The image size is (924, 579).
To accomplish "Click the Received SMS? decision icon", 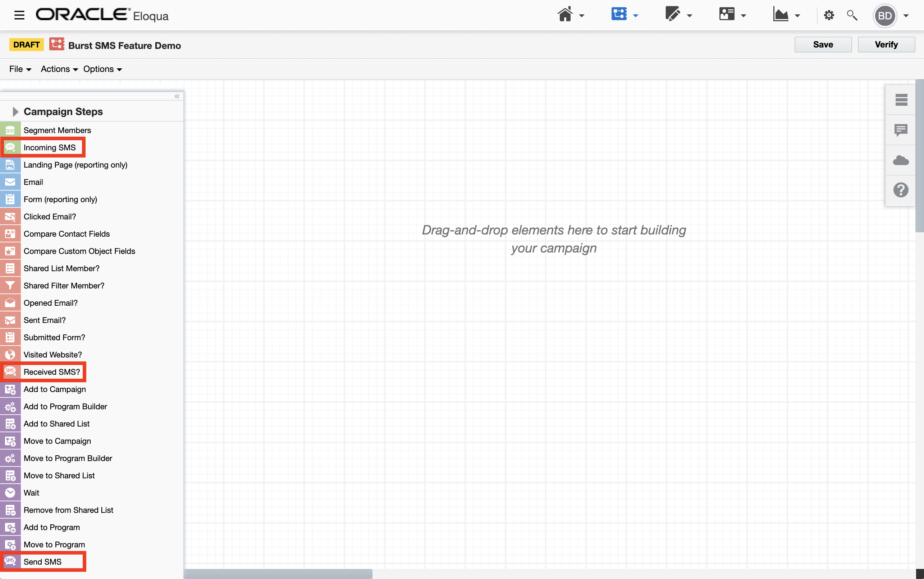I will point(10,371).
